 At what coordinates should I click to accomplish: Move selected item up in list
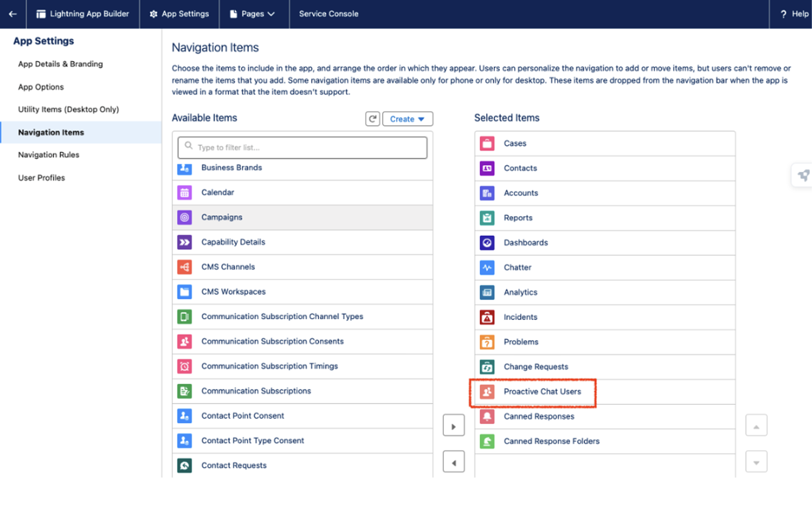tap(756, 426)
